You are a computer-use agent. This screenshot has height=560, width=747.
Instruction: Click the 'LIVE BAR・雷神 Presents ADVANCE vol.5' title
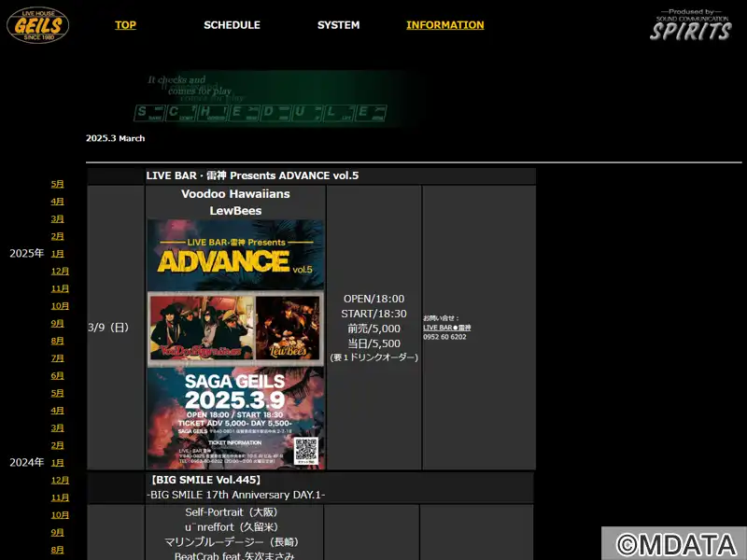[252, 175]
